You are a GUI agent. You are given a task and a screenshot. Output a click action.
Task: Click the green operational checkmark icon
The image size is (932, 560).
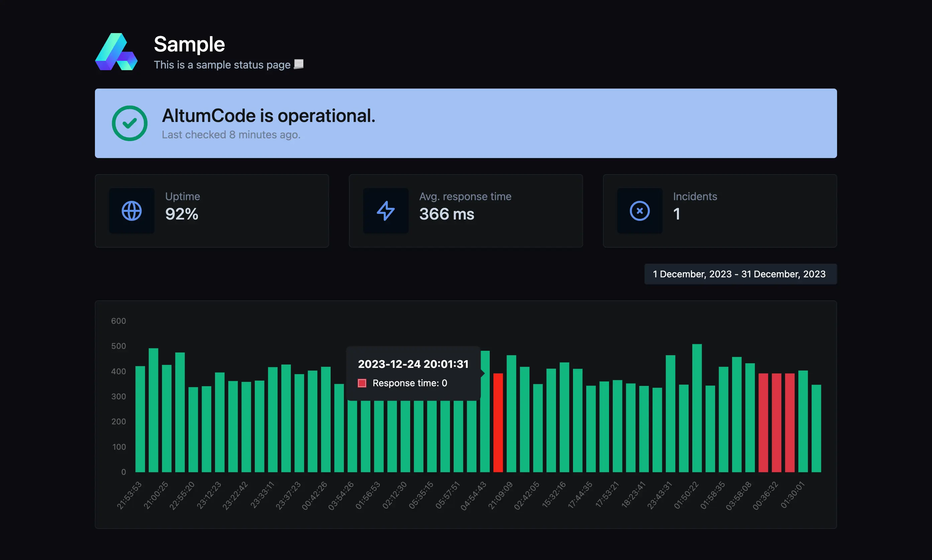pos(129,123)
